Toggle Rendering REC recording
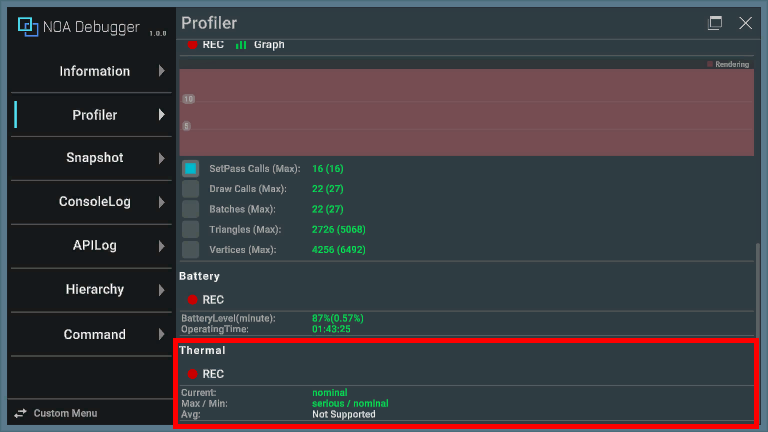The height and width of the screenshot is (432, 768). click(x=206, y=45)
